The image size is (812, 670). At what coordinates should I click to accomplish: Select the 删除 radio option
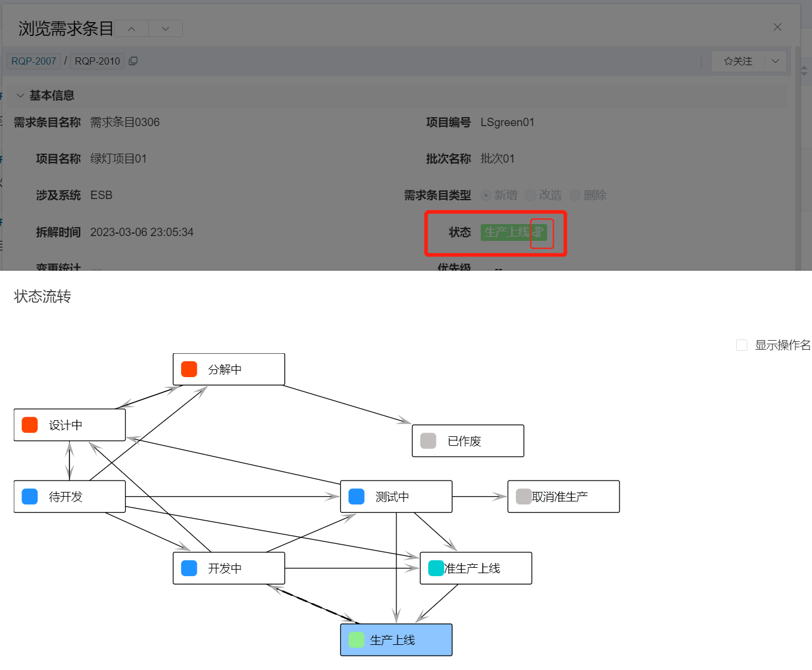575,195
